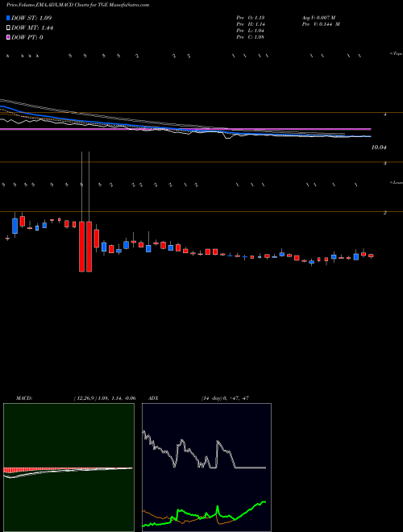Select the 'DOW MT: 1.44' legend label
Viewport: 403px width, 532px height.
tap(32, 28)
